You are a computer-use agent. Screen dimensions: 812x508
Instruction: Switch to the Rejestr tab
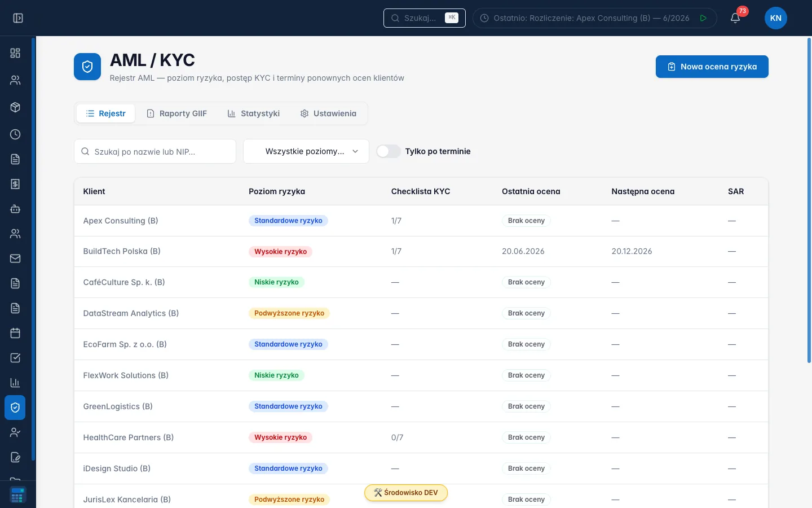coord(105,113)
